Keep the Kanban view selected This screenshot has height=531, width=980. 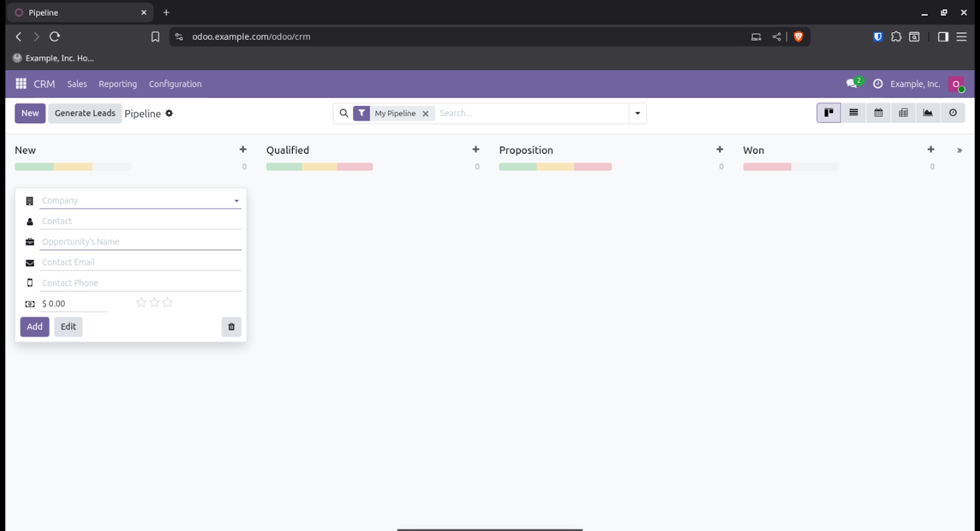pyautogui.click(x=828, y=113)
